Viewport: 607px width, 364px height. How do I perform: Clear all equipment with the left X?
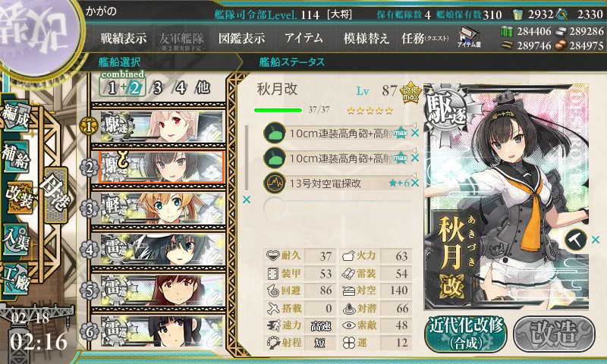246,199
